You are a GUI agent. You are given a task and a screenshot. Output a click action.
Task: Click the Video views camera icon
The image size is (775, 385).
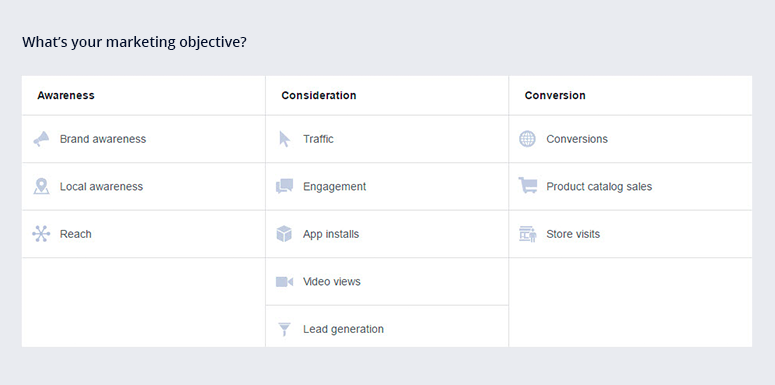[284, 282]
